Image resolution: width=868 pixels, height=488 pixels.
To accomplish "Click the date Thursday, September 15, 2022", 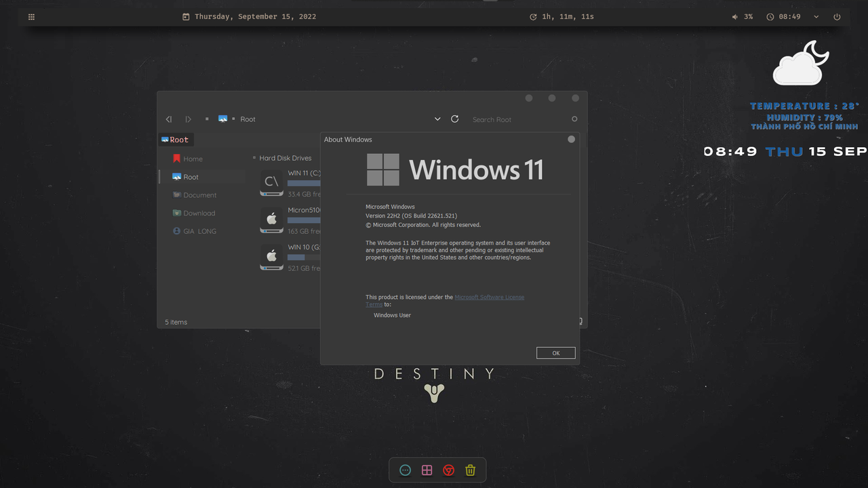I will tap(256, 17).
